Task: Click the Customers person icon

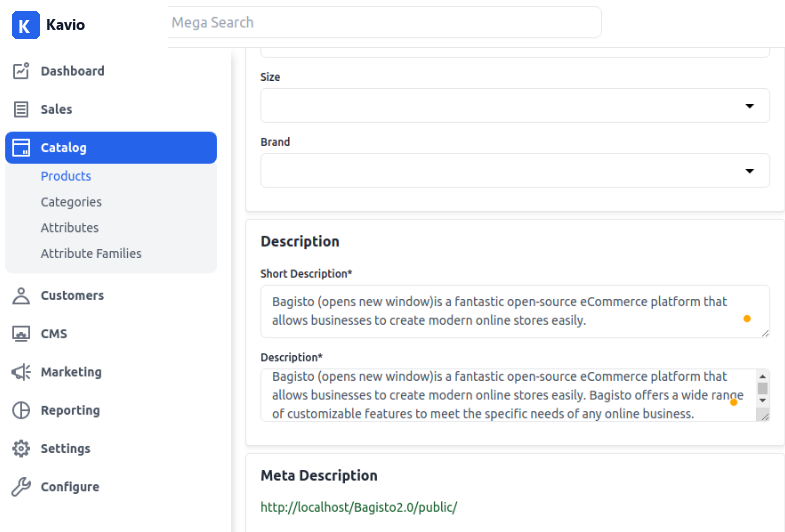Action: click(21, 296)
